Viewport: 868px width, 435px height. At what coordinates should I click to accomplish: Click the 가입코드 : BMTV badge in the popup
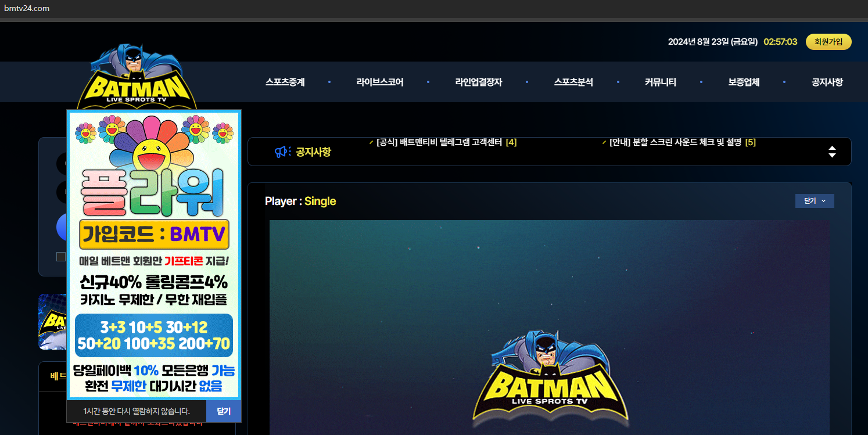coord(154,235)
